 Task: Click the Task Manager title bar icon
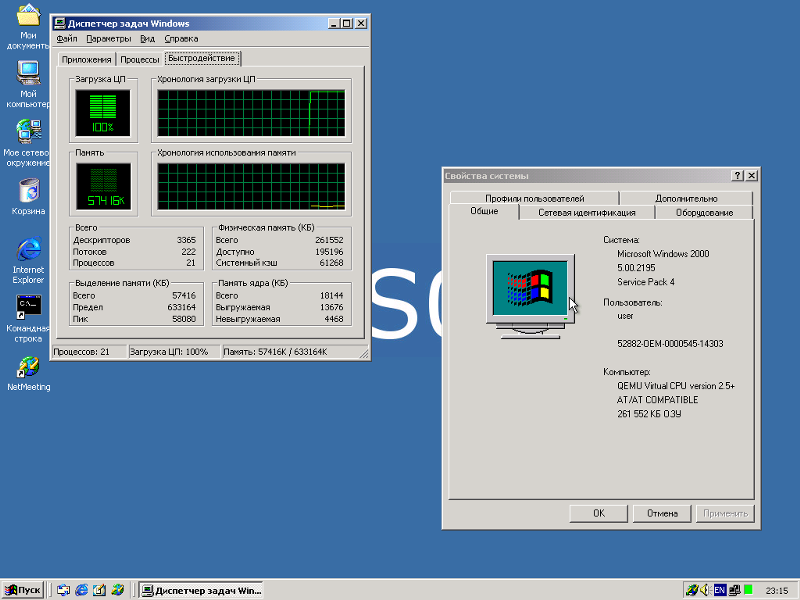(60, 23)
